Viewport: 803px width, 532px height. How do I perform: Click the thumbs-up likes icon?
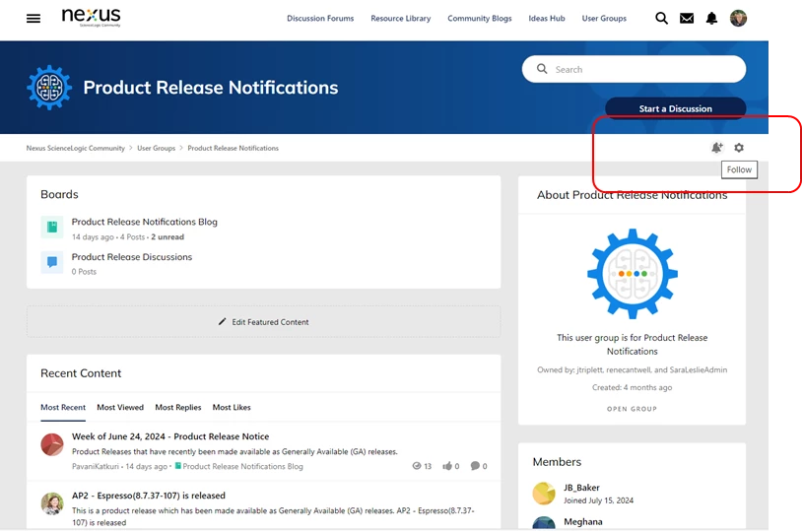447,466
